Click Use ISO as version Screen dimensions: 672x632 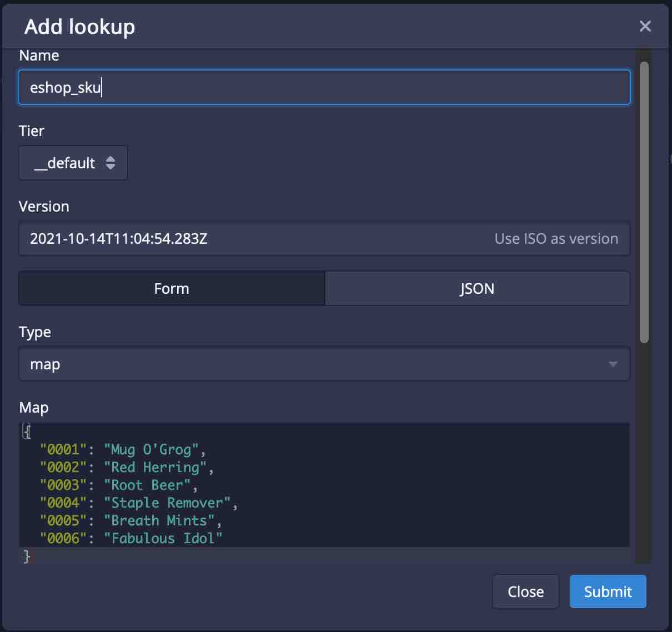coord(556,239)
